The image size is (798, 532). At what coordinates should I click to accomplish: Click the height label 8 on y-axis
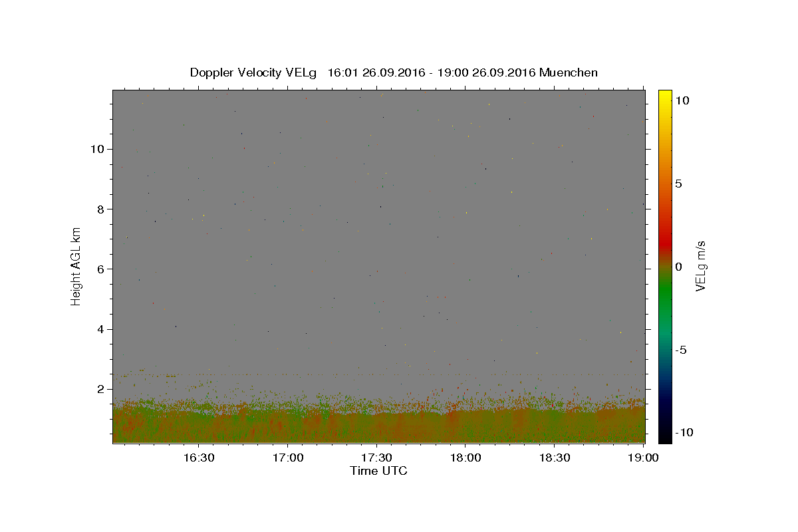pos(100,209)
